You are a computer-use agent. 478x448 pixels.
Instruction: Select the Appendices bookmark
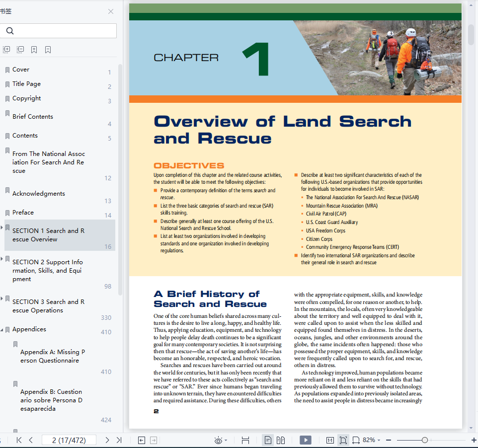click(29, 329)
